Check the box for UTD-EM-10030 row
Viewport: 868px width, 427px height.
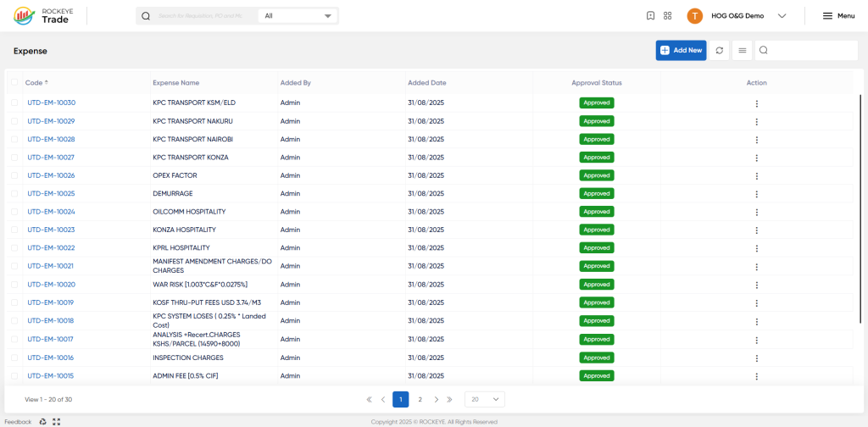(x=14, y=103)
